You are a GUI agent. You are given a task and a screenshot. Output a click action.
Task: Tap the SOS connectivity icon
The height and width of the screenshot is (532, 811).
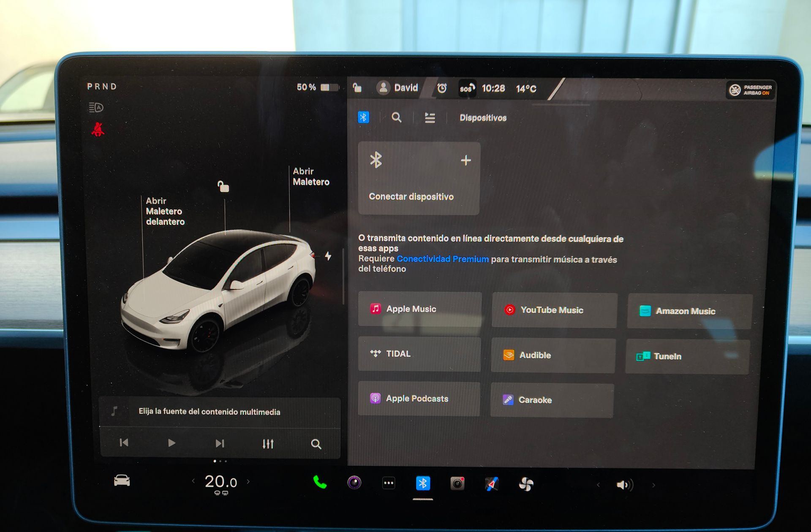(x=467, y=88)
